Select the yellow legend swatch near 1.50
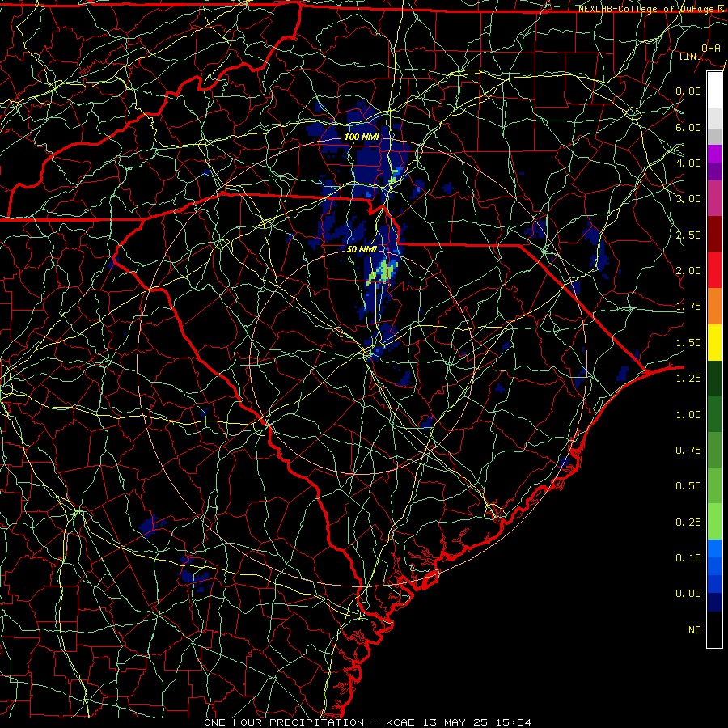728x728 pixels. pos(714,342)
